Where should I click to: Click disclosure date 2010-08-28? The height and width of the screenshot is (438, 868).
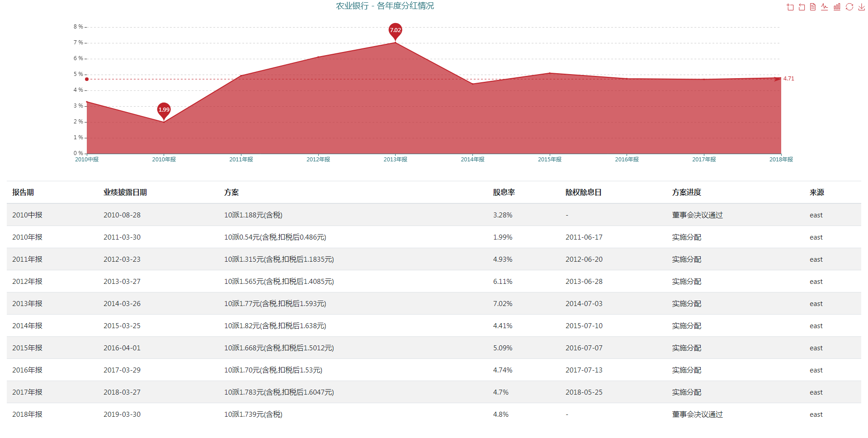(x=122, y=215)
